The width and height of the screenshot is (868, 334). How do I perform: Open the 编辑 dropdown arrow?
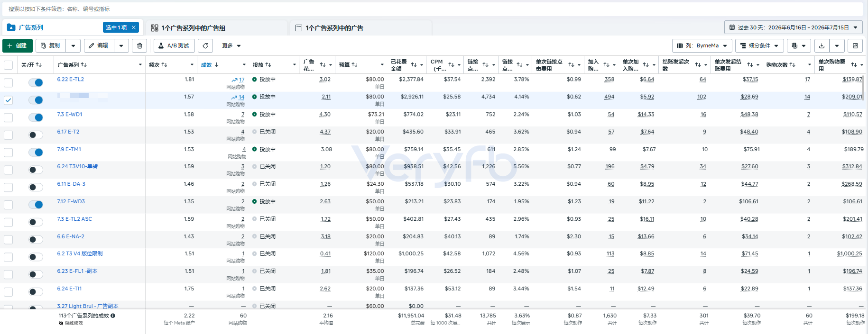click(x=121, y=45)
